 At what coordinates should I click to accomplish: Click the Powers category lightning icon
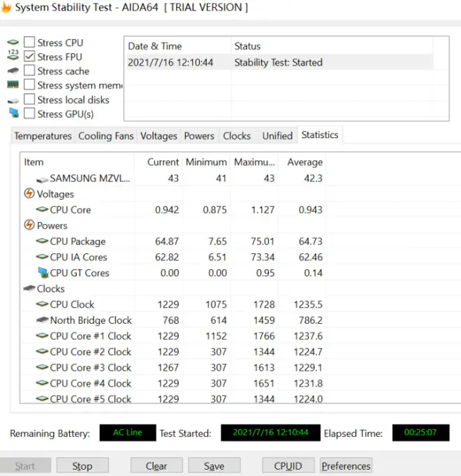(29, 225)
